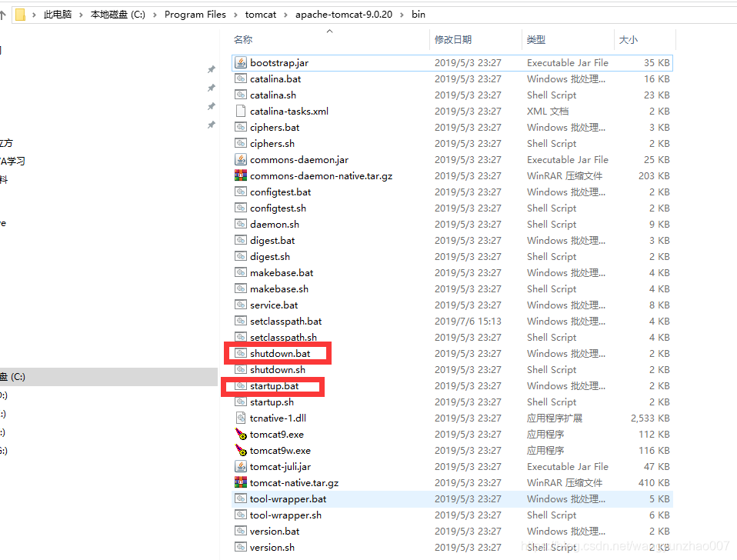Select the startup.sh file name
Image resolution: width=737 pixels, height=560 pixels.
pos(272,402)
